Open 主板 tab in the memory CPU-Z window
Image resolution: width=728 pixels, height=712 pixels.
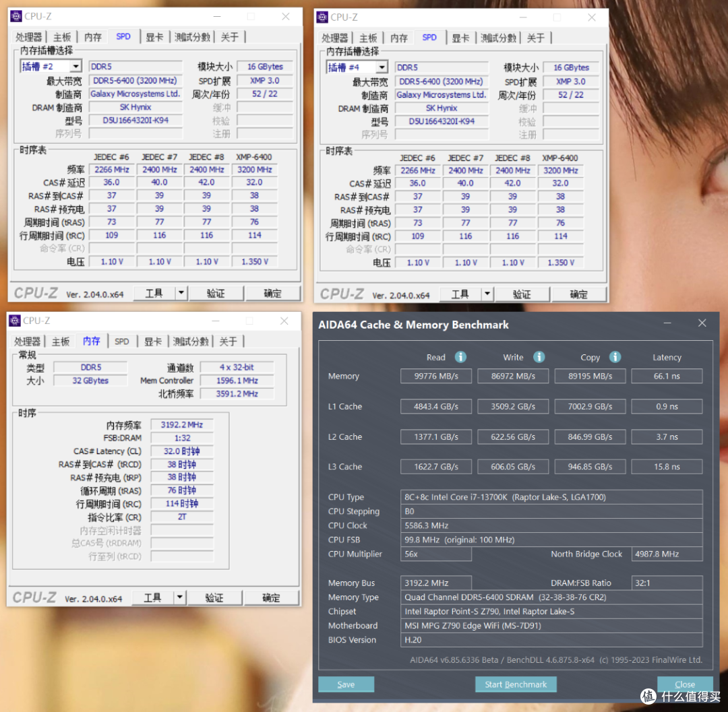coord(61,342)
